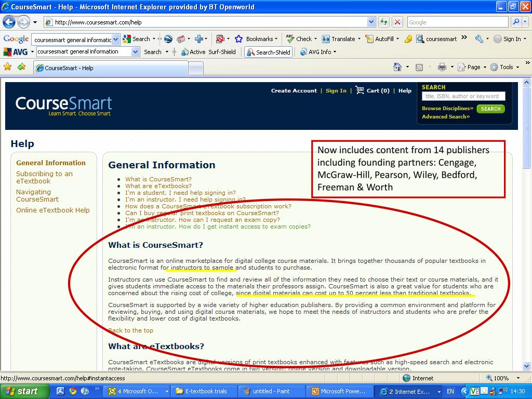Click the Favorites Center star icon

7,67
